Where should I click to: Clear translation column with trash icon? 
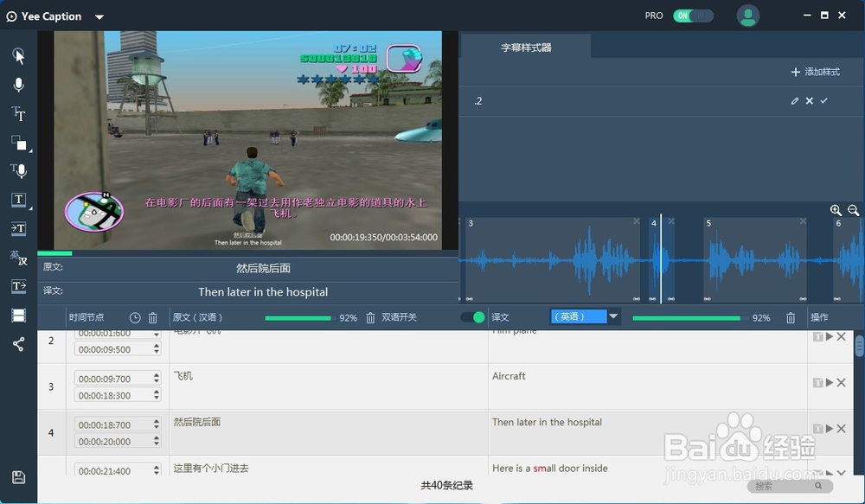[791, 317]
